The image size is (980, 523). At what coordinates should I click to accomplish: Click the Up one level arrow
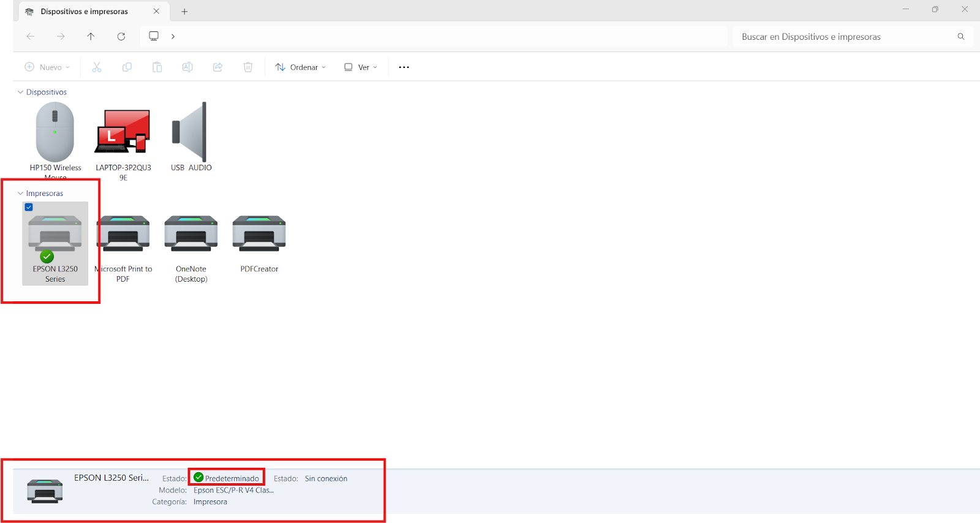[91, 37]
